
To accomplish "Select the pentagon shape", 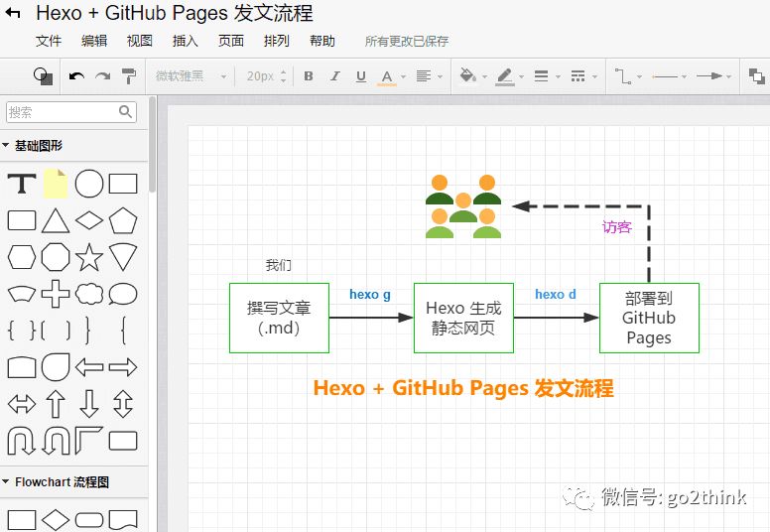I will point(123,220).
